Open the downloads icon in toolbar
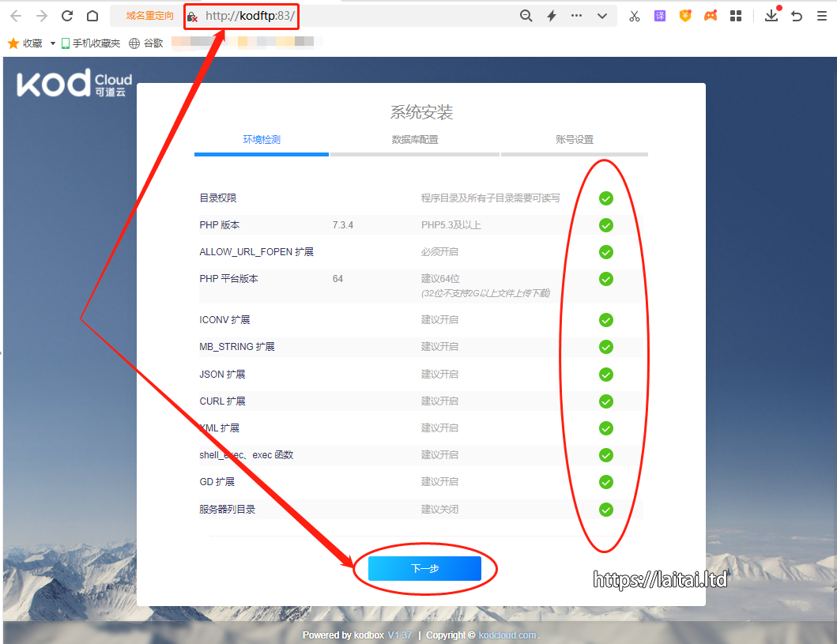The height and width of the screenshot is (644, 837). [771, 16]
